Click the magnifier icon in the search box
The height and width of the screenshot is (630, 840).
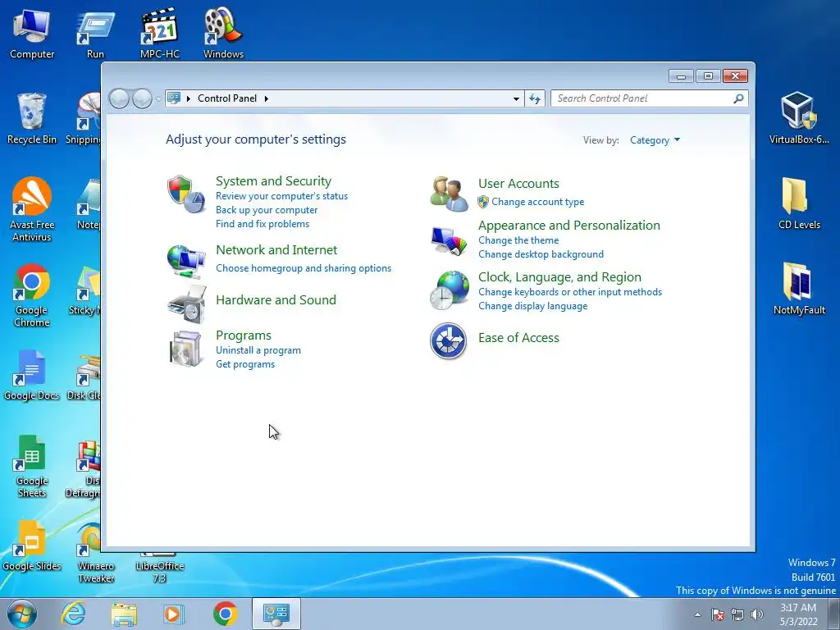pos(738,98)
